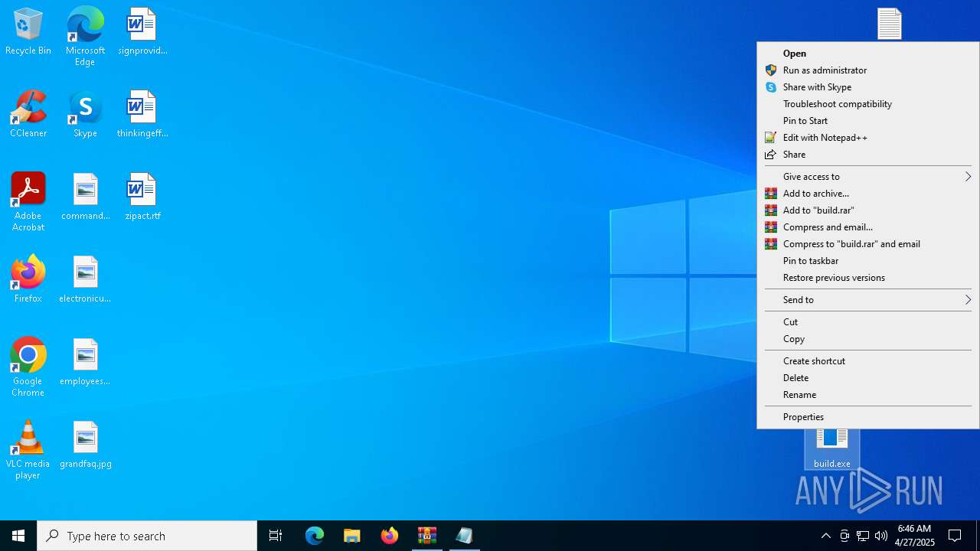Select Create shortcut
This screenshot has width=980, height=551.
click(868, 361)
